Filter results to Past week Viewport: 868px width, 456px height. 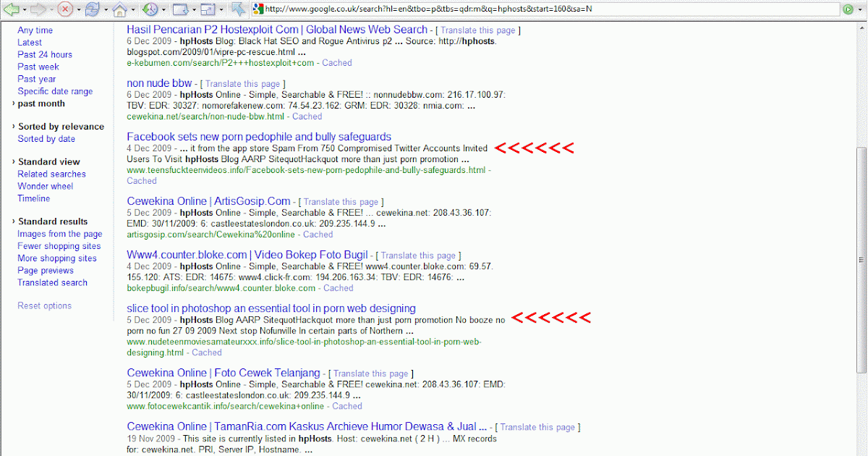(x=38, y=67)
